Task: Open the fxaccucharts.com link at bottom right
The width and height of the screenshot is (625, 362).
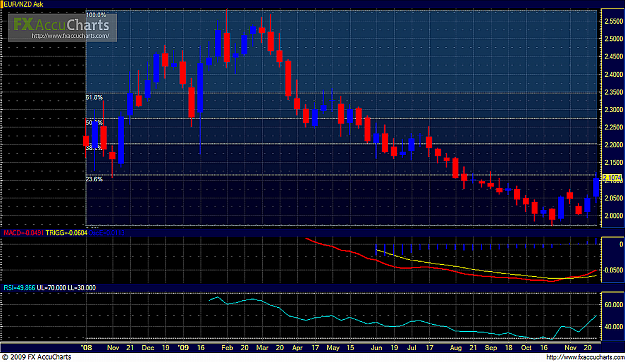Action: point(585,357)
